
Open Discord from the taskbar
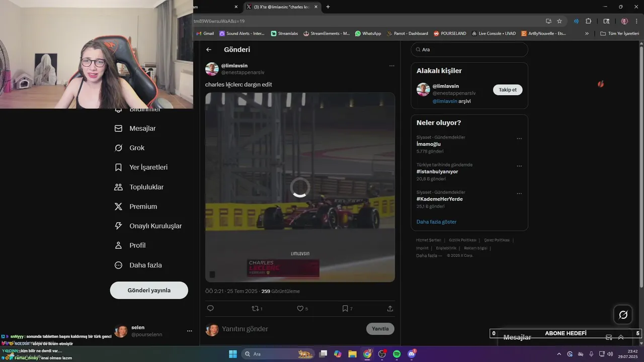pyautogui.click(x=412, y=354)
